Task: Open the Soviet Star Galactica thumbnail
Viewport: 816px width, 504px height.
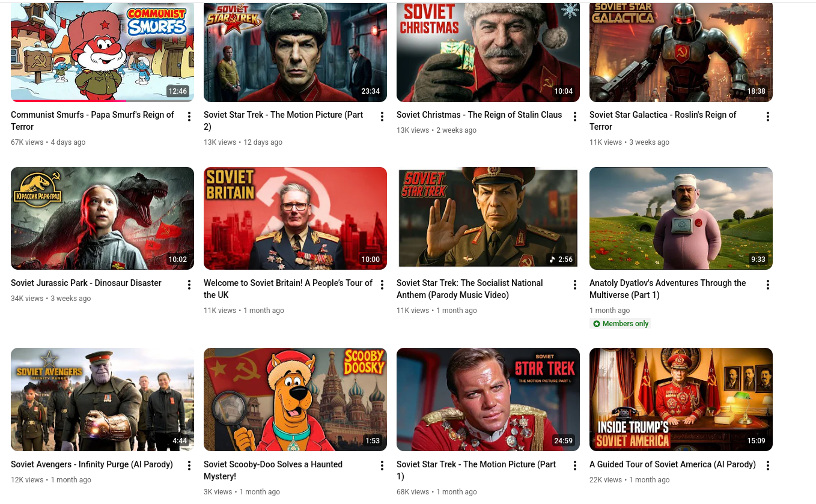Action: pos(681,52)
